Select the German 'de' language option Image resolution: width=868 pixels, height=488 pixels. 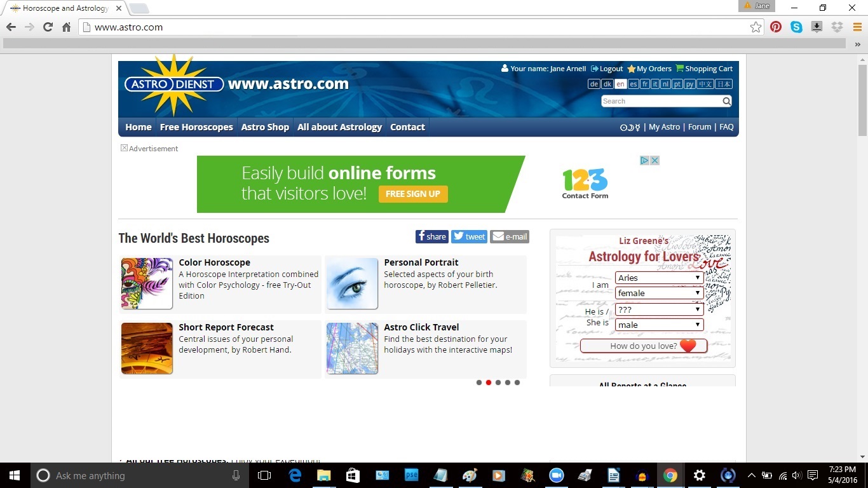tap(593, 84)
